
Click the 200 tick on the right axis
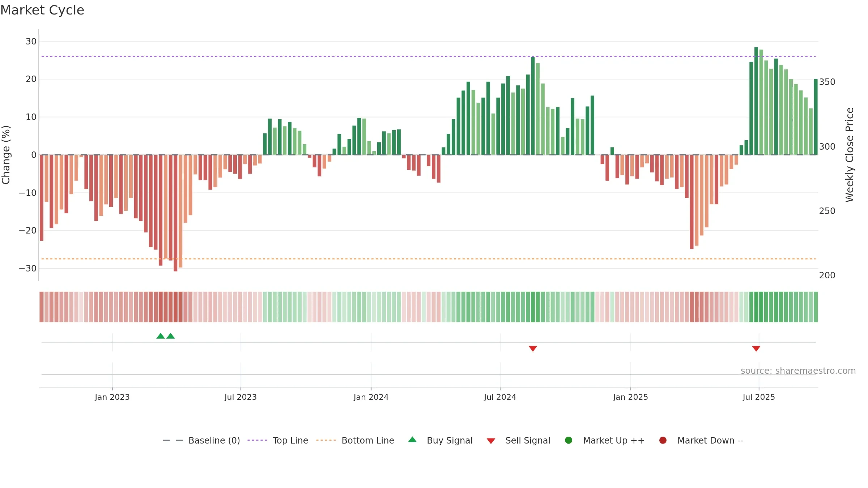pos(827,275)
